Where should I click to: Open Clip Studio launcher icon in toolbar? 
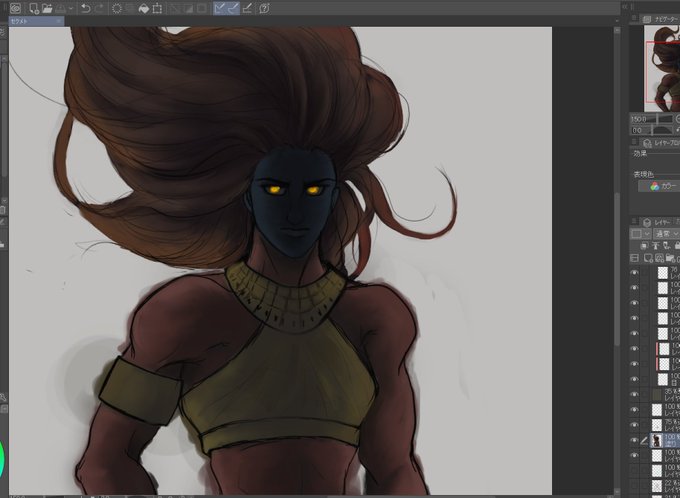[16, 8]
